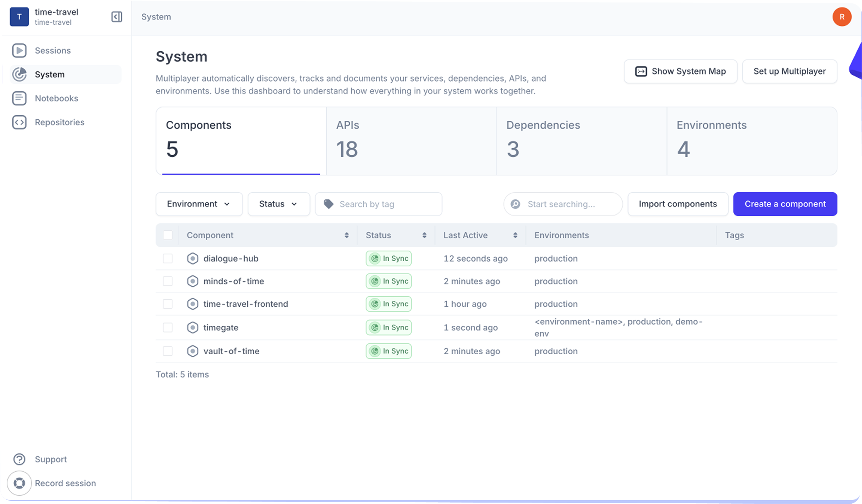Click '12 seconds ago' last active cell
Image resolution: width=862 pixels, height=504 pixels.
point(475,259)
